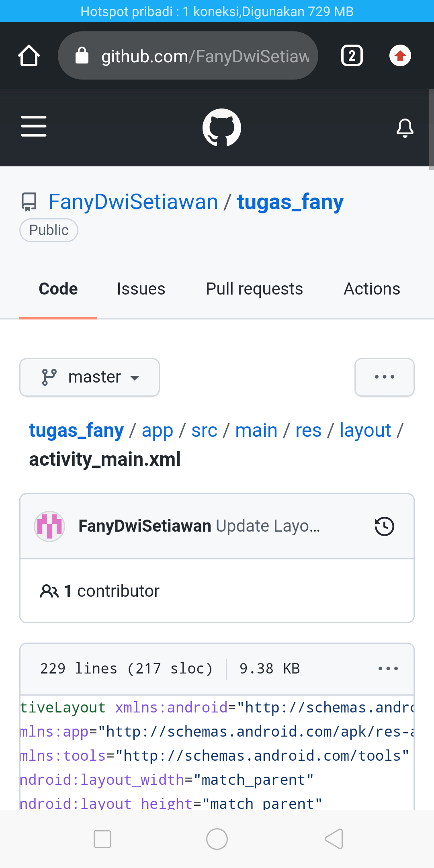Navigate to the layout folder breadcrumb
The width and height of the screenshot is (434, 868).
point(364,430)
